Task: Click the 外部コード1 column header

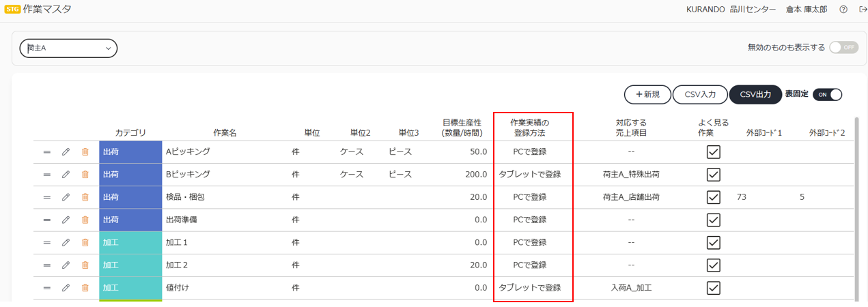Action: 764,132
